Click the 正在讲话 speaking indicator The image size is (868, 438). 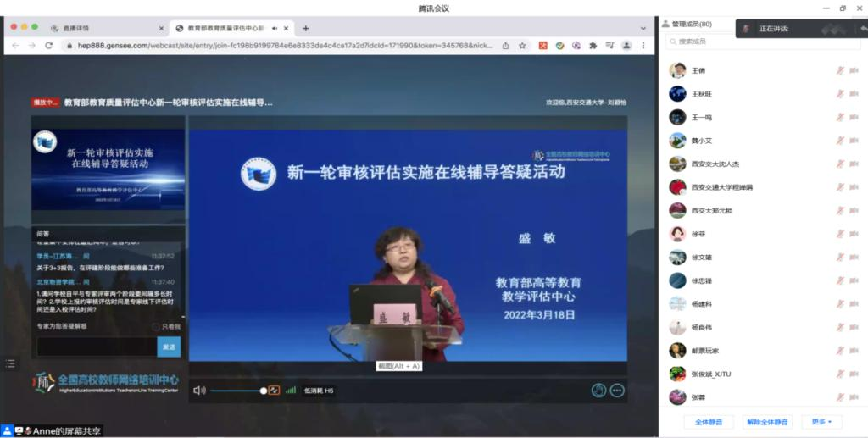(774, 29)
